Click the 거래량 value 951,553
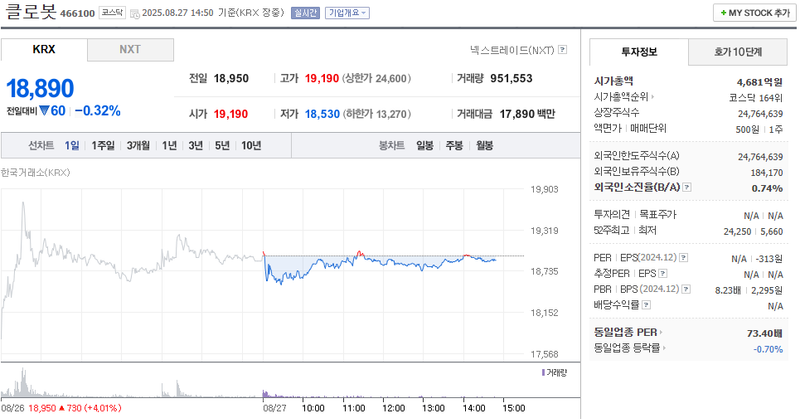Screen dimensions: 800x419 click(x=511, y=79)
